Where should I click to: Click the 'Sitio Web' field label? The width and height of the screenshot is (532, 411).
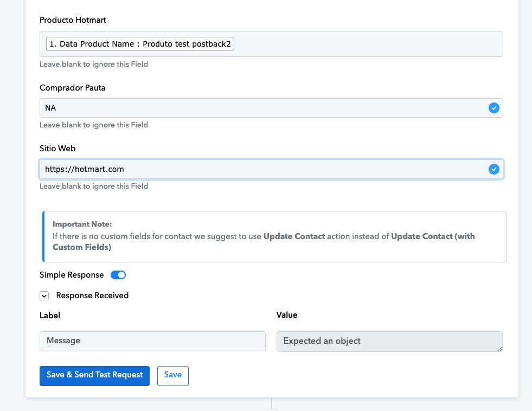[57, 149]
